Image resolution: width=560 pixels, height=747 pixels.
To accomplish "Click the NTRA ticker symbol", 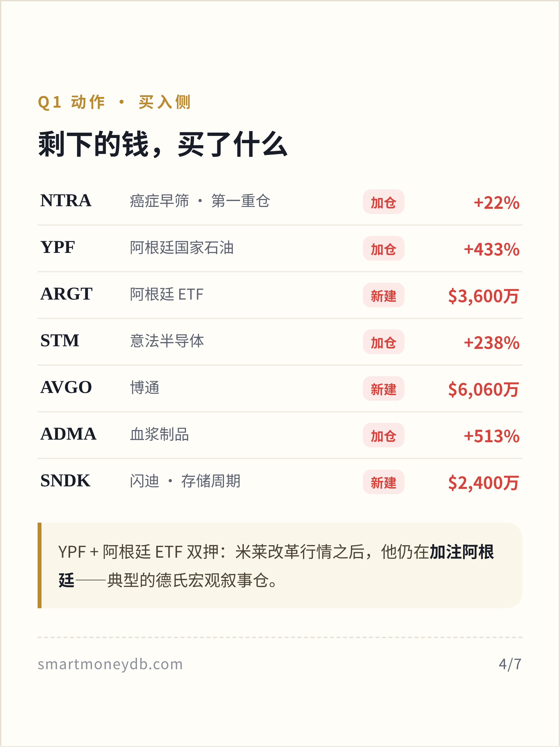I will 66,200.
